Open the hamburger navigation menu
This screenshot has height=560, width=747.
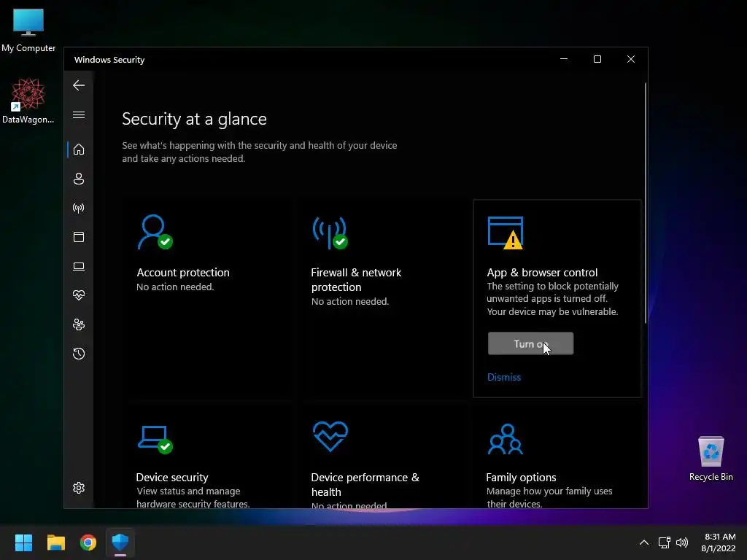79,114
